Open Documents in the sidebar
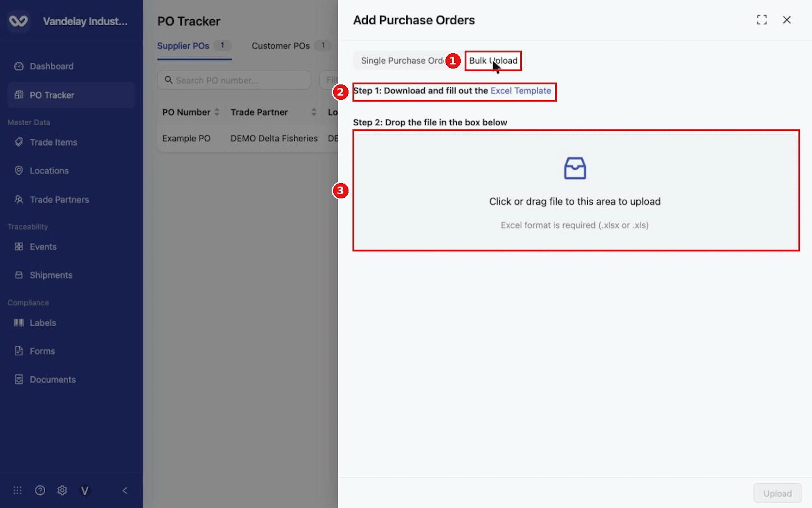Screen dimensions: 812x508 pyautogui.click(x=71, y=380)
